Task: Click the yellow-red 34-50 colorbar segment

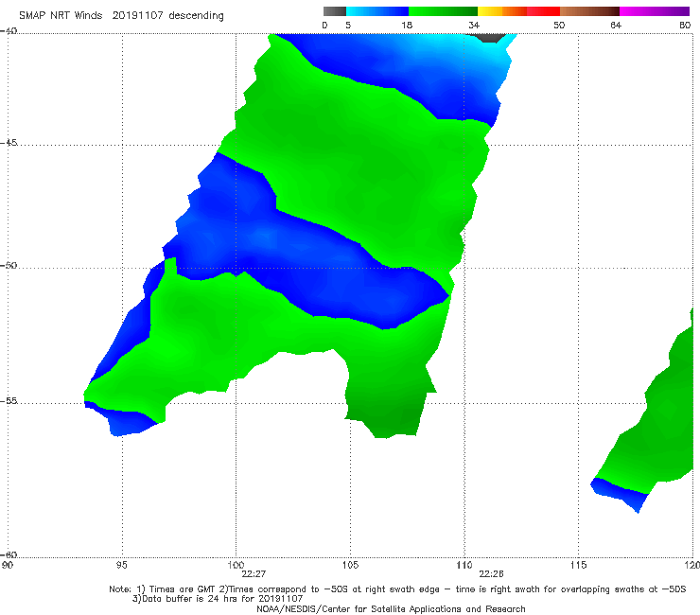Action: click(x=518, y=11)
